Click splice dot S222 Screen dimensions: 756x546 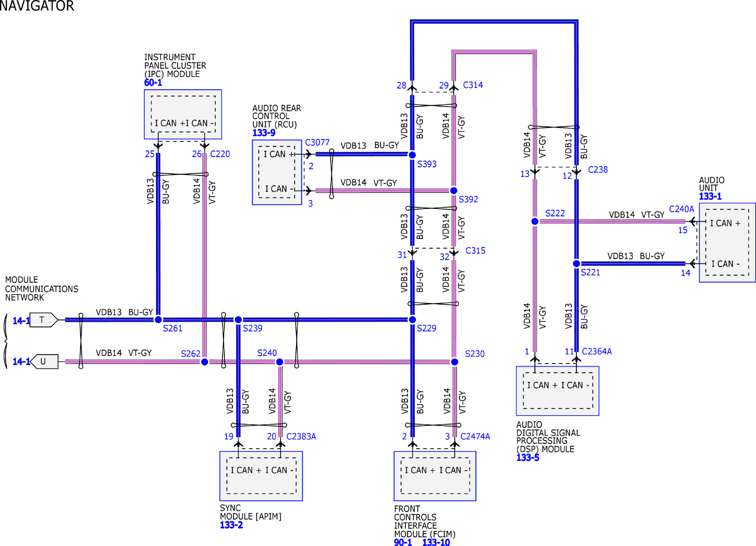[x=535, y=221]
